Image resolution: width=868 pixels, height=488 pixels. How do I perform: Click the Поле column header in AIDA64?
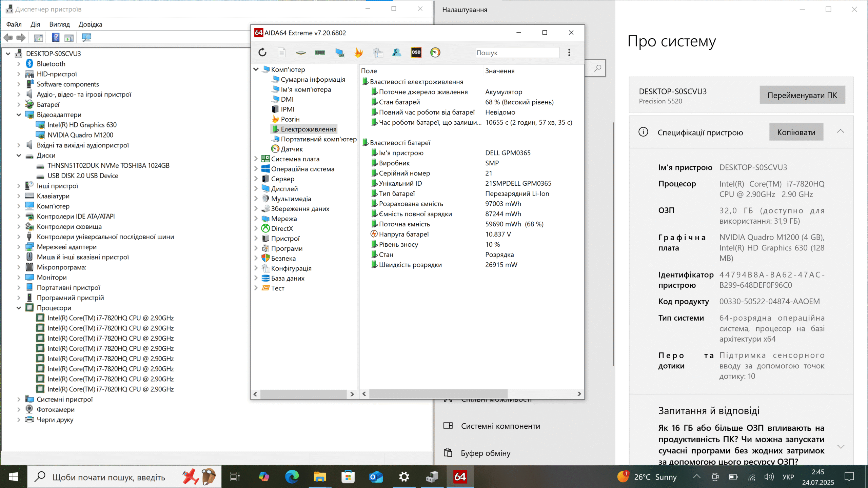click(369, 71)
